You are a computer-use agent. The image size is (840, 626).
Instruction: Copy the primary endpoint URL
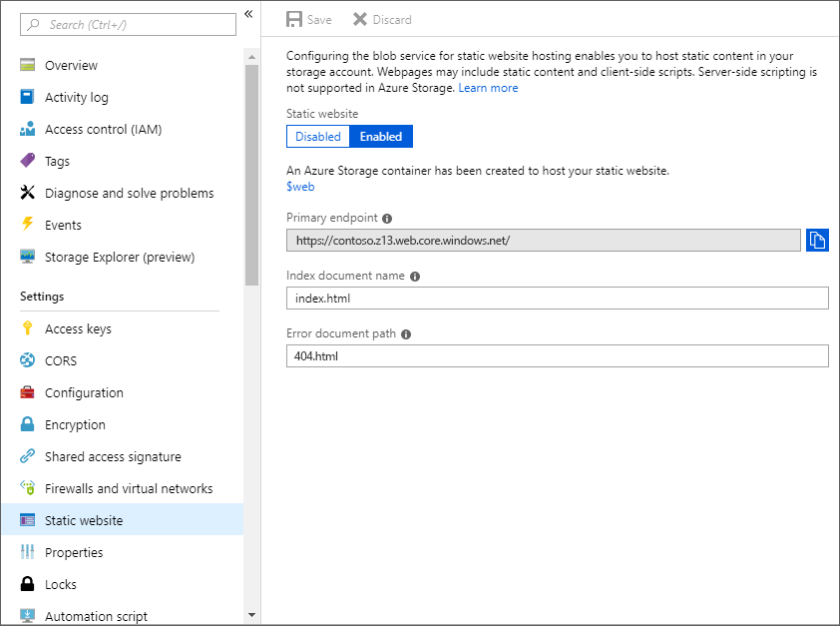pyautogui.click(x=817, y=240)
